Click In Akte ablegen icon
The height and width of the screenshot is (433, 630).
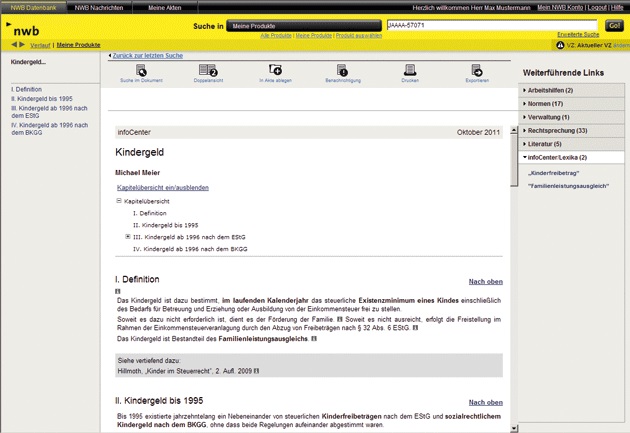coord(274,70)
